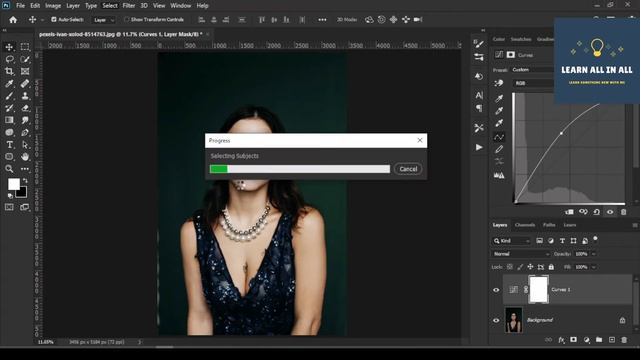640x360 pixels.
Task: Close the Progress dialog
Action: 420,140
